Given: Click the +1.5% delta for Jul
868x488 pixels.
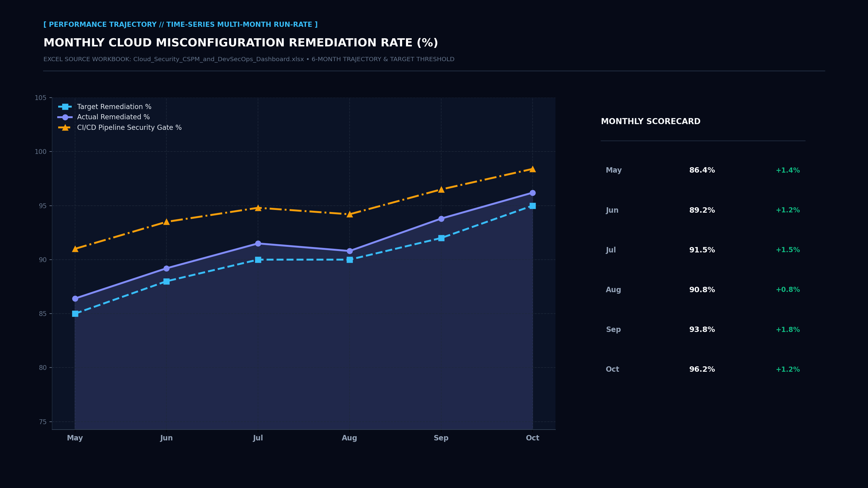Looking at the screenshot, I should click(x=788, y=250).
